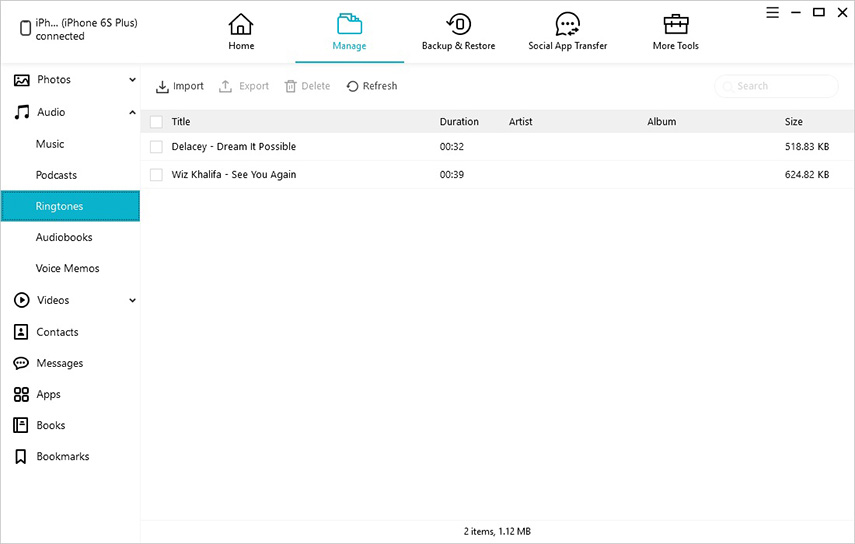This screenshot has height=544, width=855.
Task: Click the 00:39 duration value
Action: tap(451, 174)
